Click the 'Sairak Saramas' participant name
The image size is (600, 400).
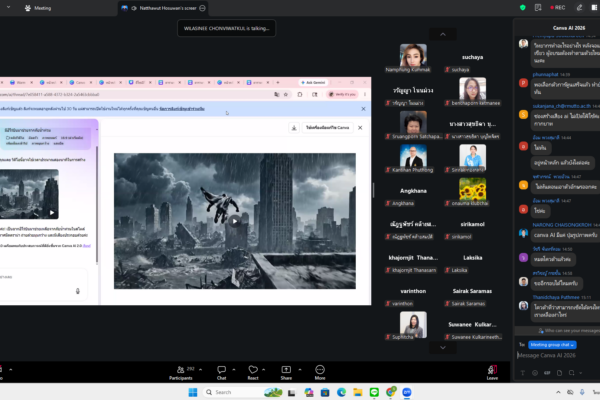pos(472,291)
